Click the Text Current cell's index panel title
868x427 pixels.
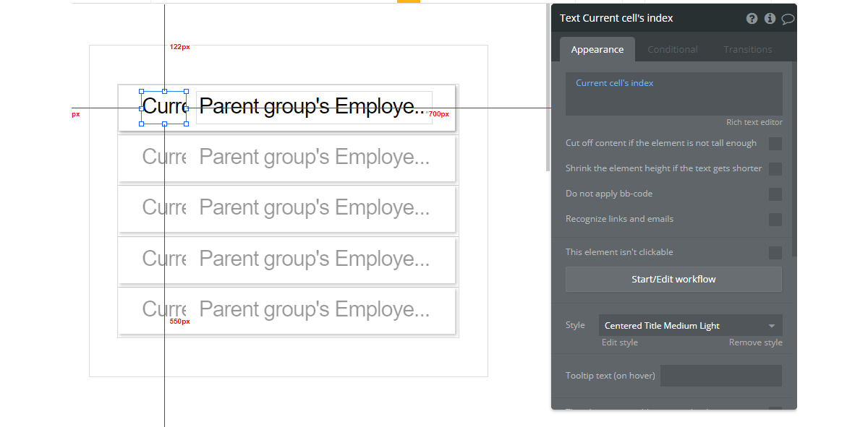pyautogui.click(x=616, y=18)
